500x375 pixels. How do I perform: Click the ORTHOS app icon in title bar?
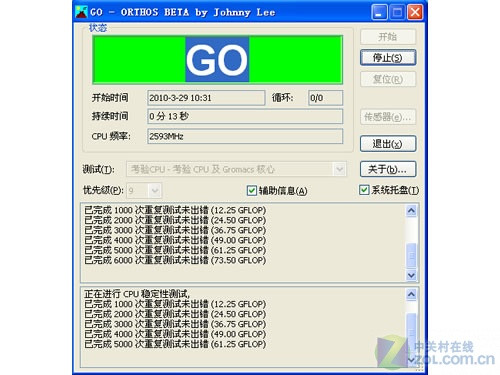(81, 12)
